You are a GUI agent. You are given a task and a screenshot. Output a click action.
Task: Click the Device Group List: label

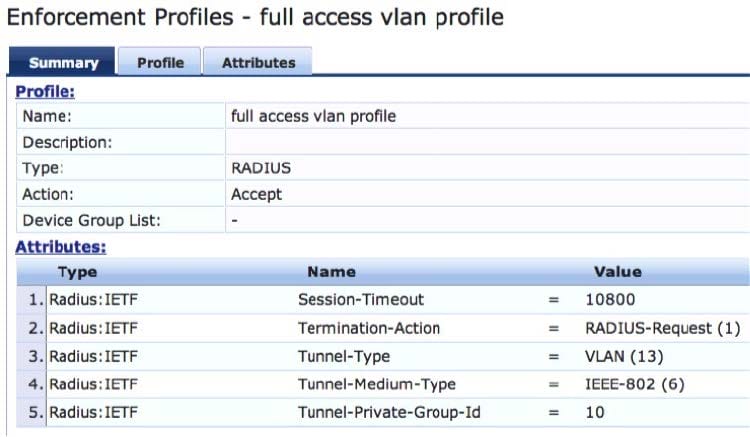[91, 220]
